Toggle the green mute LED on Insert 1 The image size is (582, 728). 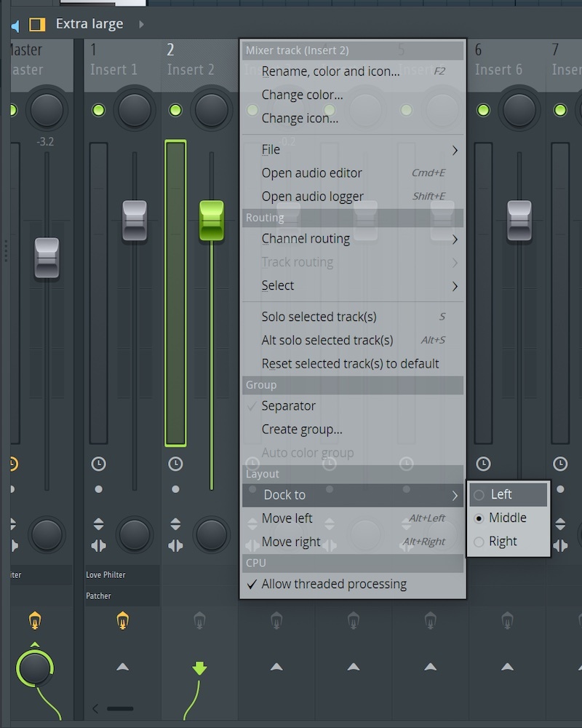tap(98, 110)
